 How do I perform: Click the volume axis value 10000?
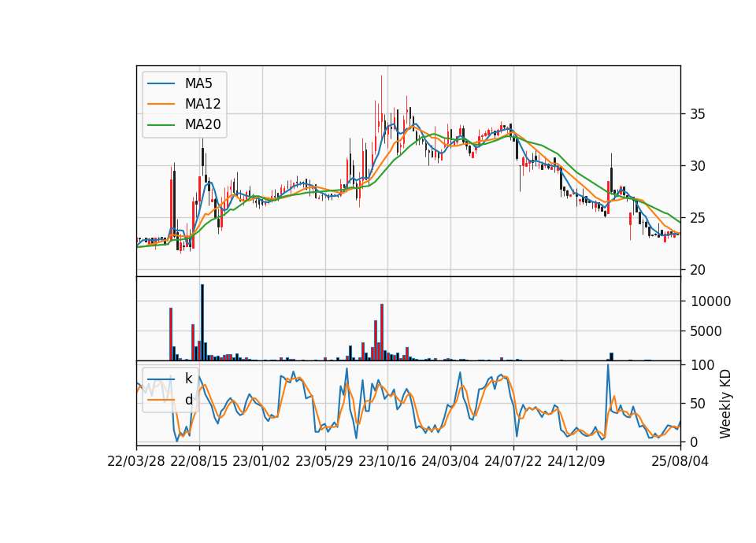tap(710, 301)
